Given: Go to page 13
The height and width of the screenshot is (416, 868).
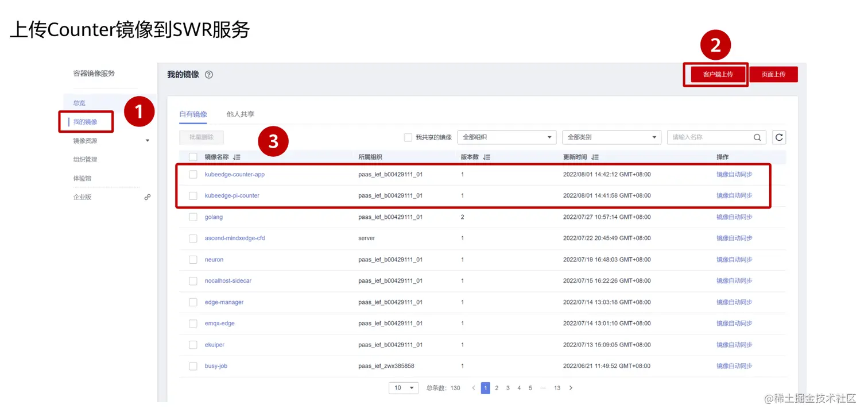Looking at the screenshot, I should [x=557, y=388].
